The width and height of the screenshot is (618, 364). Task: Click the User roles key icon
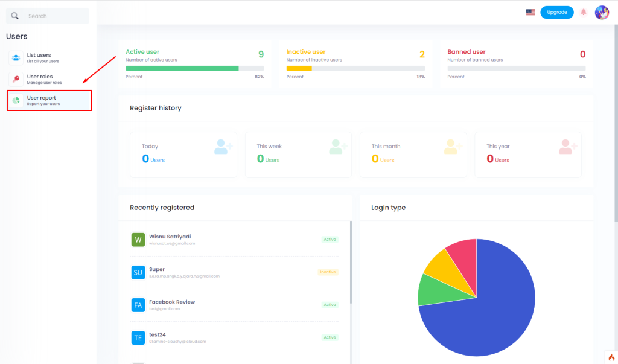[16, 79]
